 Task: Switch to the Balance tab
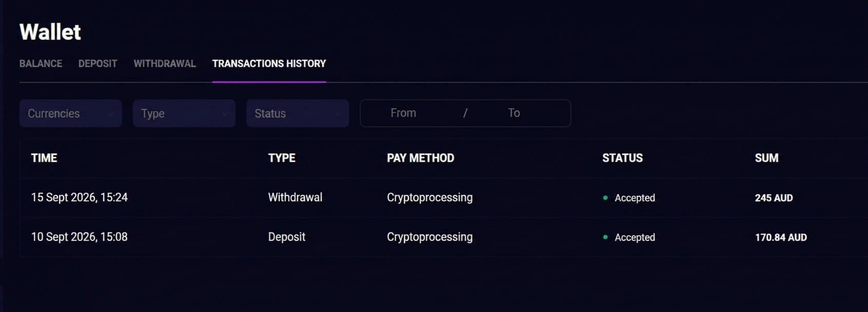point(41,64)
